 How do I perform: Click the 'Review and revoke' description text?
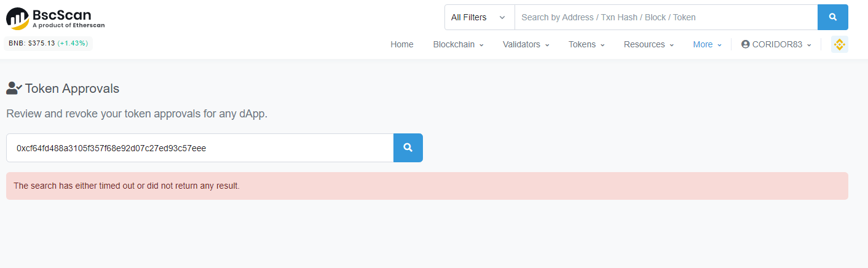coord(136,114)
